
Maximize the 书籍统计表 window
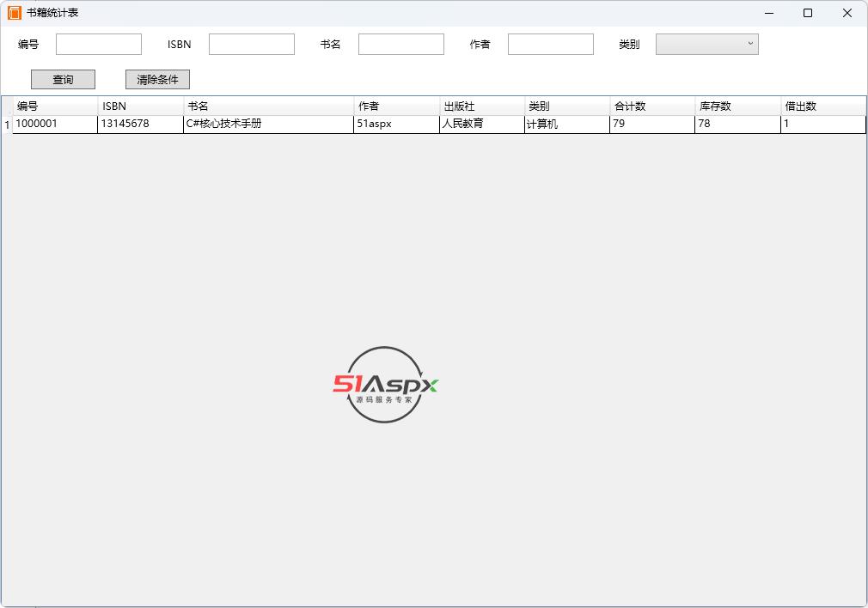tap(808, 13)
